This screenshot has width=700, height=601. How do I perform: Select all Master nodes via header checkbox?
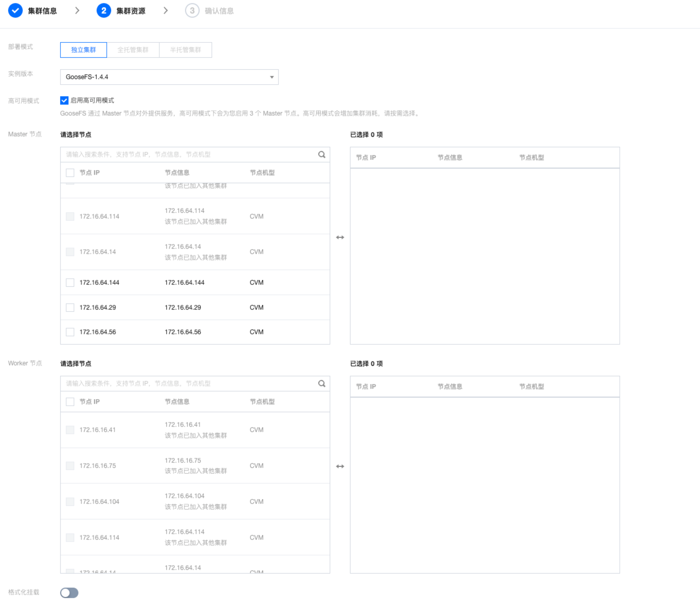coord(70,173)
